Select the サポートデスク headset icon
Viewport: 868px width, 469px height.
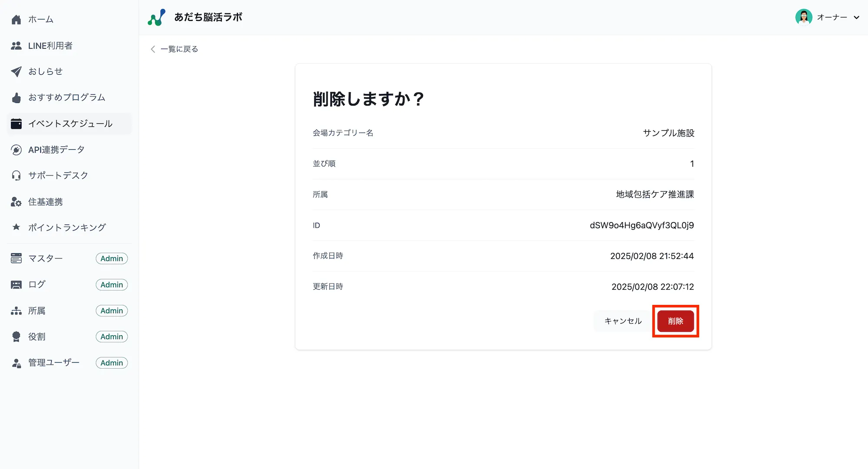[x=16, y=175]
